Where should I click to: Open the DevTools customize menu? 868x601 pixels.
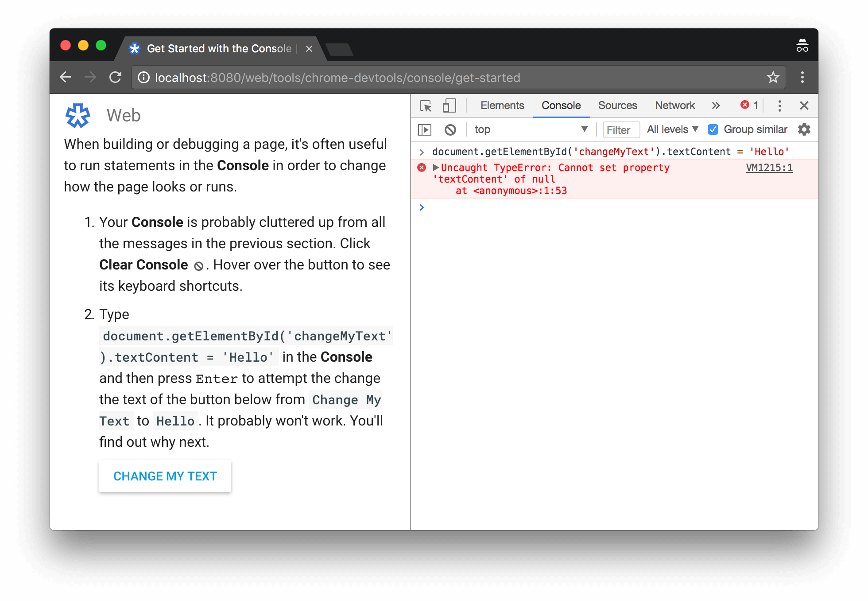point(779,105)
